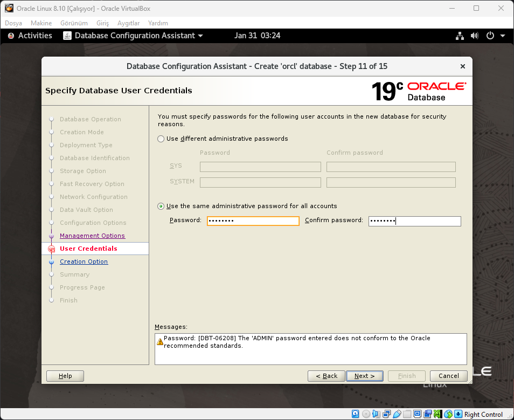This screenshot has height=420, width=514.
Task: Click VirtualBox mouse integration status icon
Action: pyautogui.click(x=448, y=414)
